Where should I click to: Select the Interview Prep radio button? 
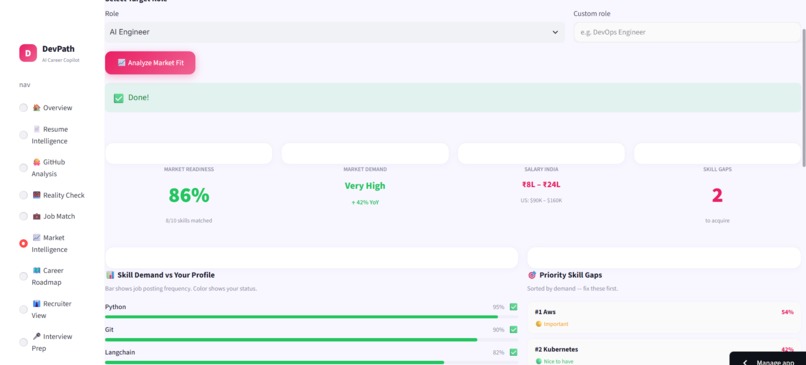tap(24, 342)
